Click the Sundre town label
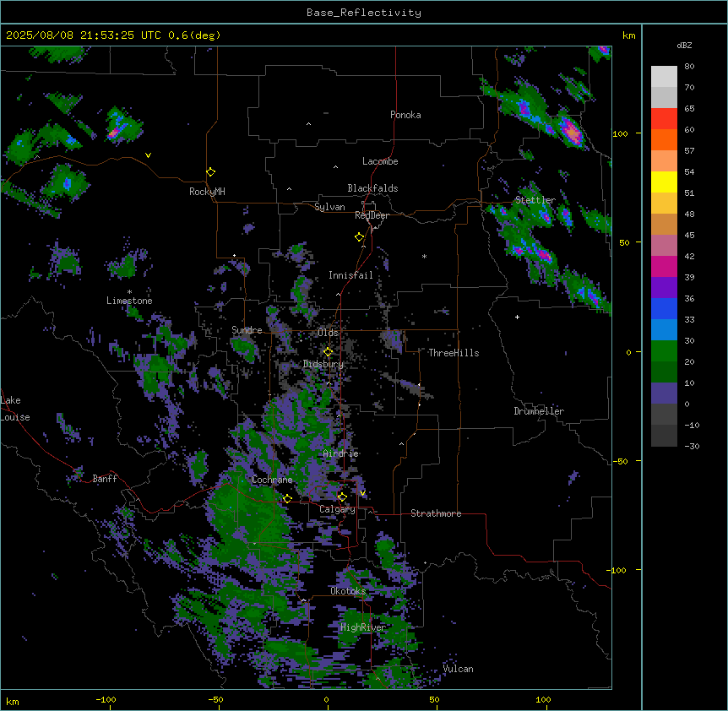 (247, 330)
